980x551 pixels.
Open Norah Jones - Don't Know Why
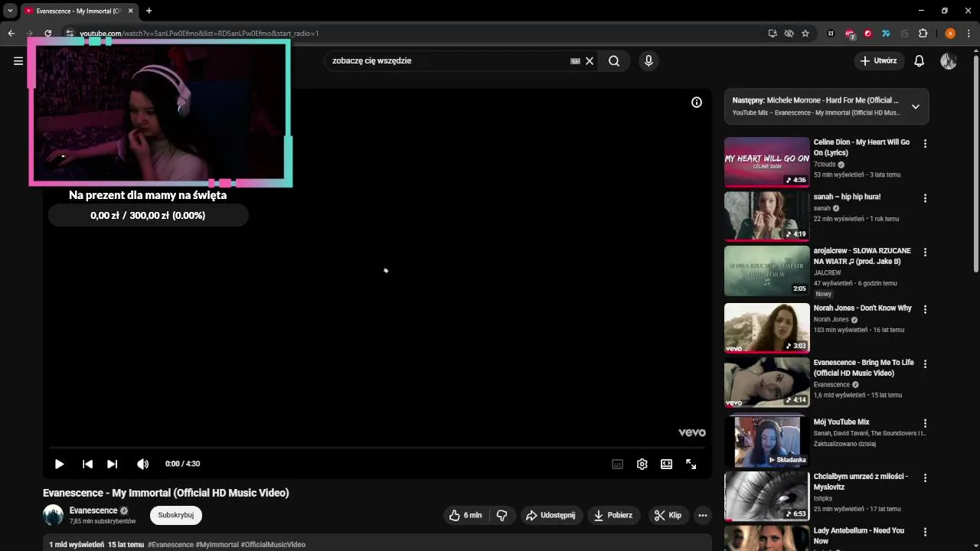862,308
